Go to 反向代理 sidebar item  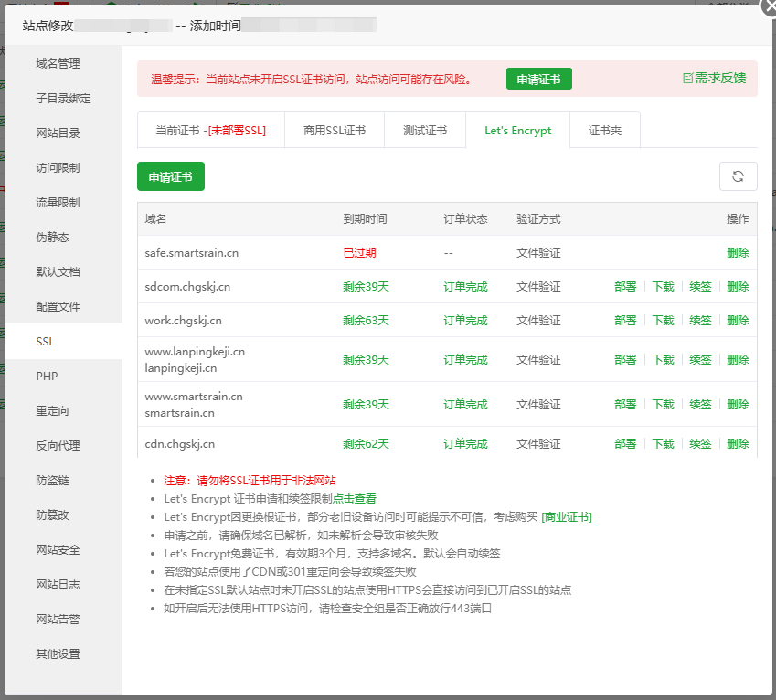coord(58,446)
